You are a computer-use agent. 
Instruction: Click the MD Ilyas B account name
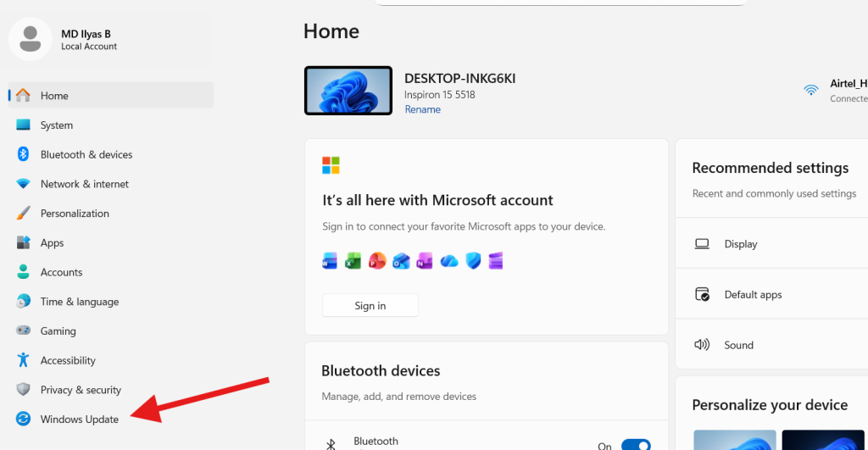tap(86, 34)
